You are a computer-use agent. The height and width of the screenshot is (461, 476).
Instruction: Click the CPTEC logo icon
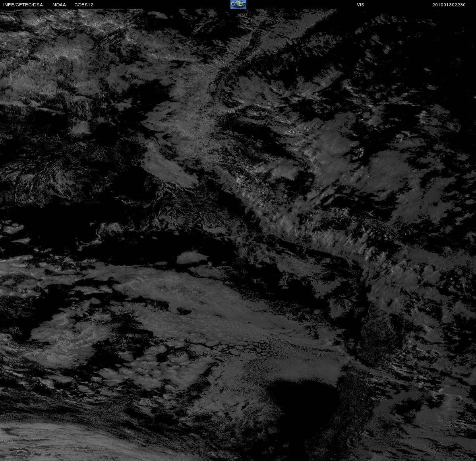(x=238, y=4)
